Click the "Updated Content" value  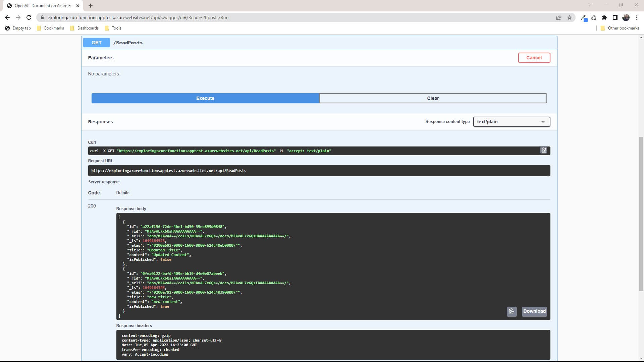[x=171, y=255]
